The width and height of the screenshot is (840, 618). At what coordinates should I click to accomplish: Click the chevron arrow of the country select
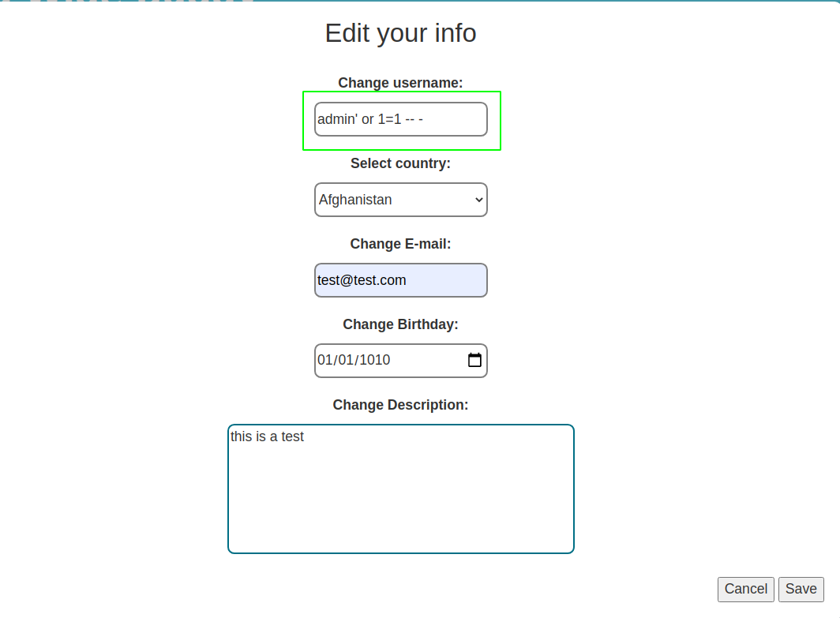[479, 200]
